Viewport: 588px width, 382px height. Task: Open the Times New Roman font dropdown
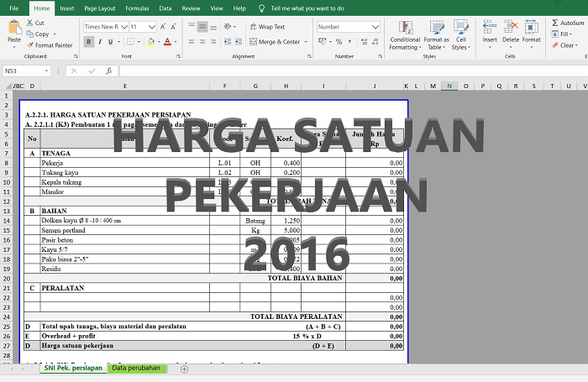tap(124, 27)
